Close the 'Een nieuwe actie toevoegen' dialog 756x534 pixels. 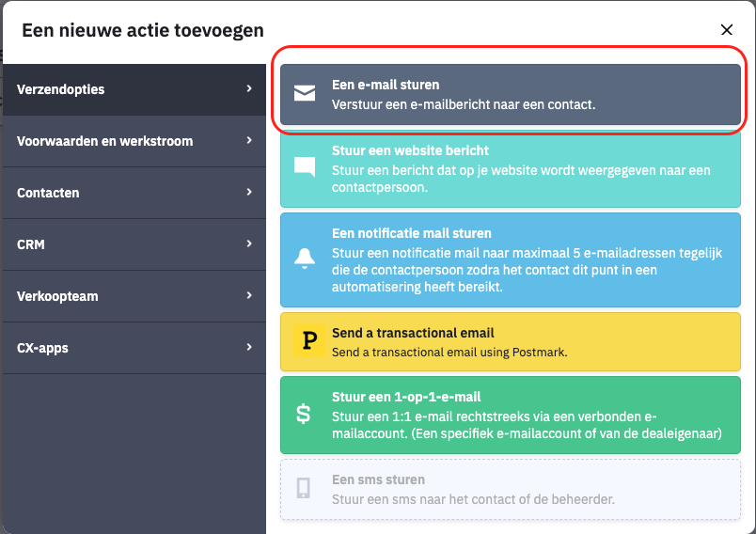(x=727, y=30)
